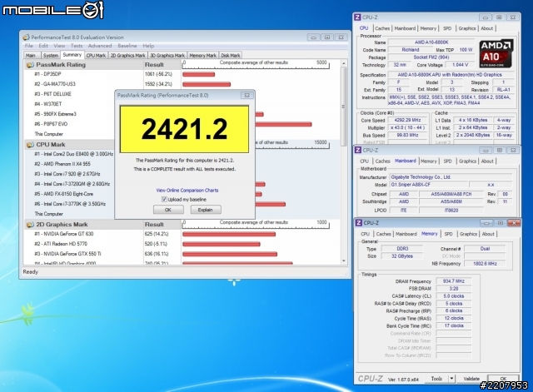The height and width of the screenshot is (392, 533).
Task: Click the NB Frequency 1802.6 MHz field
Action: [x=485, y=264]
